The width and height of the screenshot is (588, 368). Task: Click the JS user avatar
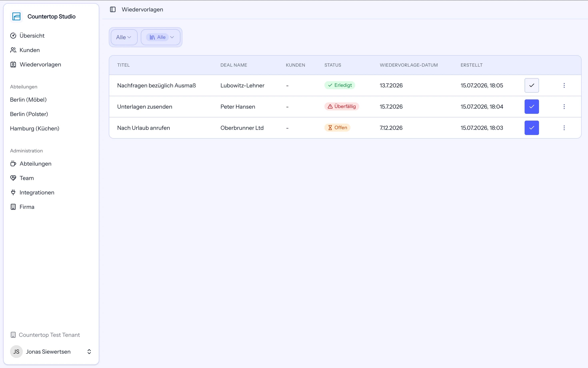pos(16,352)
